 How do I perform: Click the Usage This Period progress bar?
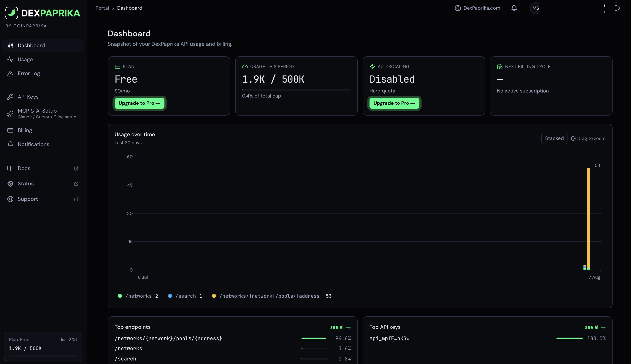[x=296, y=90]
